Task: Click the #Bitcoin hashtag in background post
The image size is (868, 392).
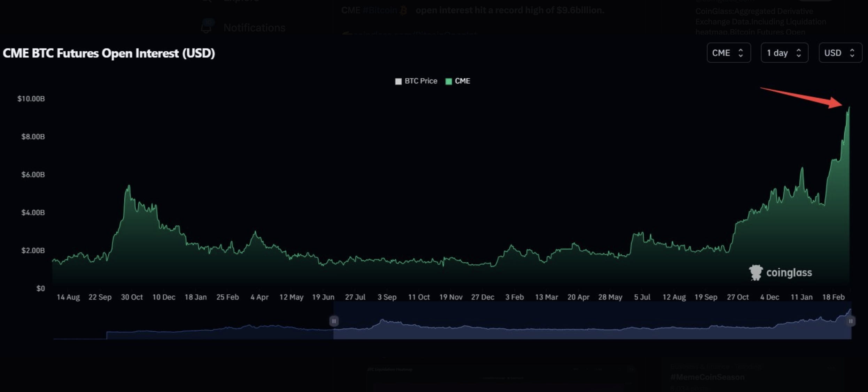Action: 380,10
